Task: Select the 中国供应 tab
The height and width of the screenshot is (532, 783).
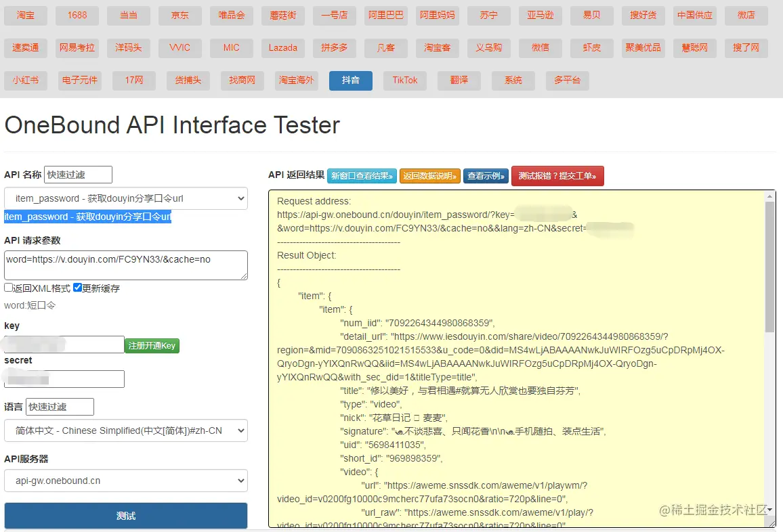Action: [x=695, y=16]
